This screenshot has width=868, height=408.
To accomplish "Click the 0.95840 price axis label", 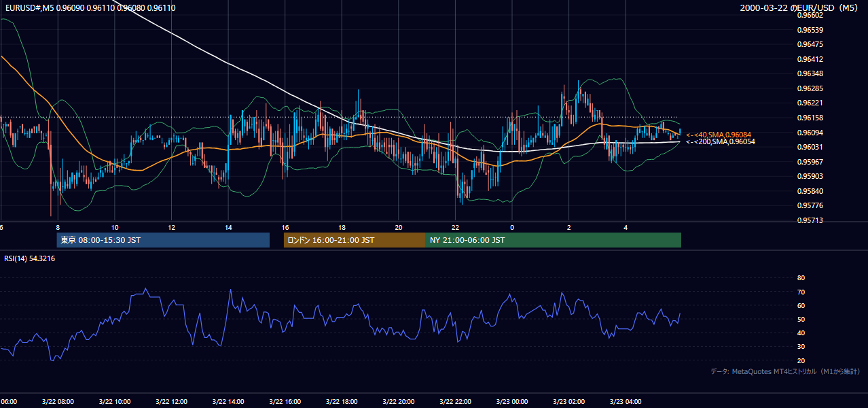I will [x=810, y=191].
